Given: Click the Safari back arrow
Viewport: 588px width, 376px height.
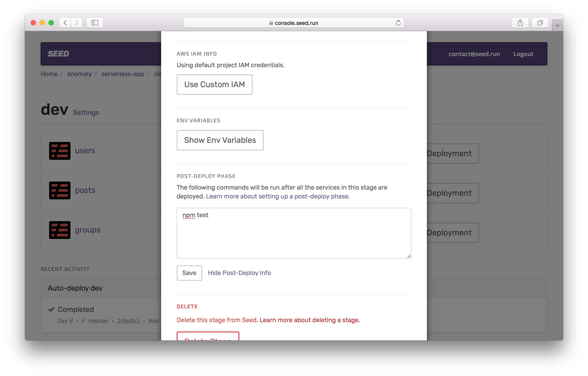Looking at the screenshot, I should [65, 23].
